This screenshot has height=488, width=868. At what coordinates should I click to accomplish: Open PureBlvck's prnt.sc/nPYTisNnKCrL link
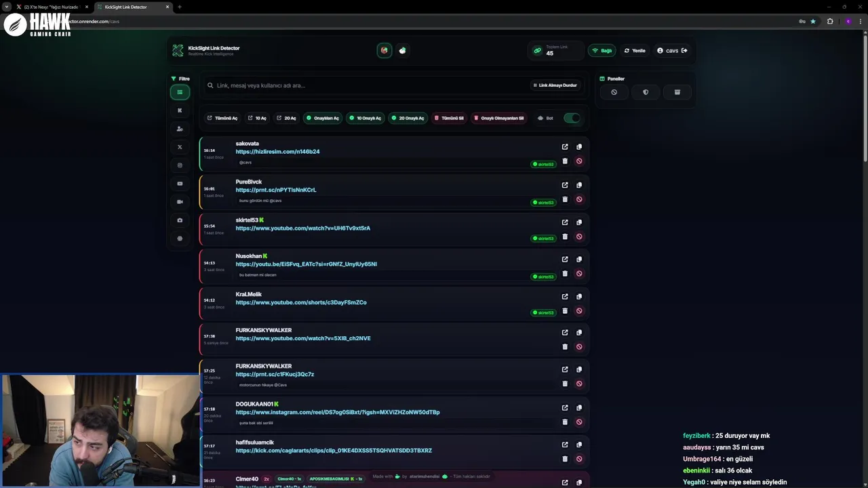pos(276,190)
